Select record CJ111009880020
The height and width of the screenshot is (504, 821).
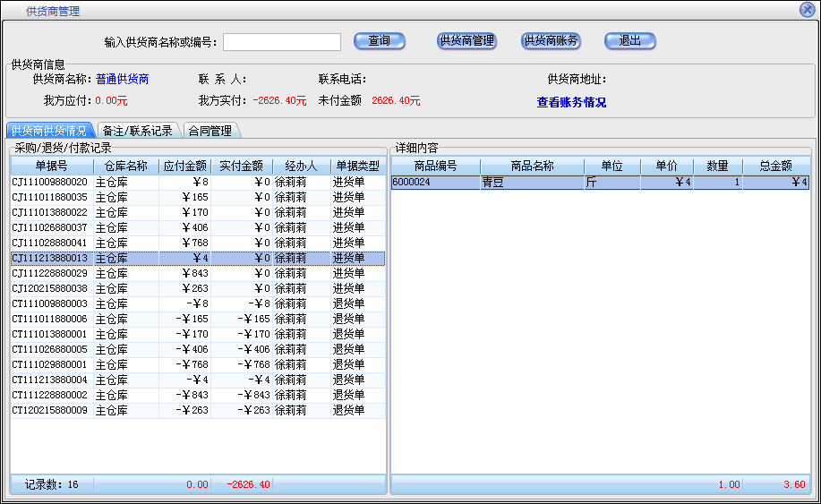50,182
